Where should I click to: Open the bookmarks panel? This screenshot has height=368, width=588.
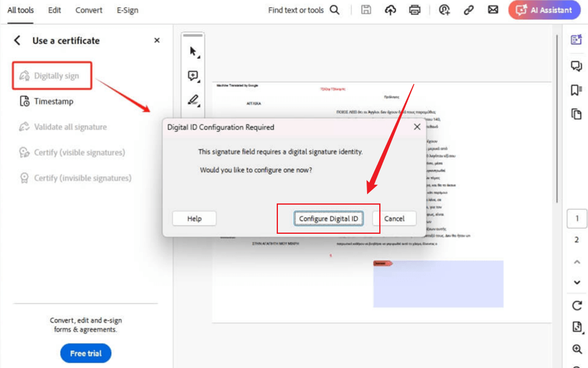pyautogui.click(x=575, y=88)
